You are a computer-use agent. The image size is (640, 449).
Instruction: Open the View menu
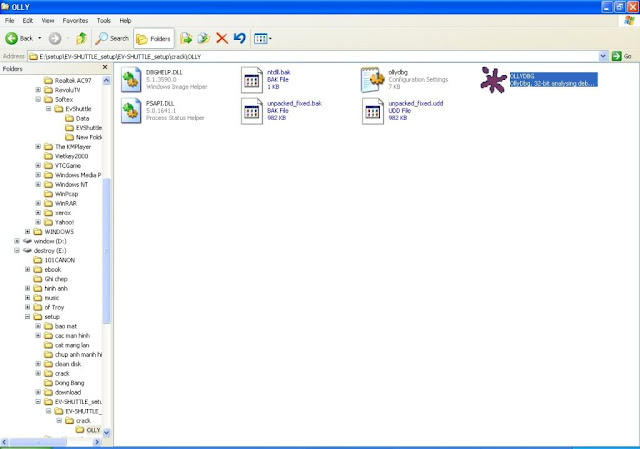48,20
